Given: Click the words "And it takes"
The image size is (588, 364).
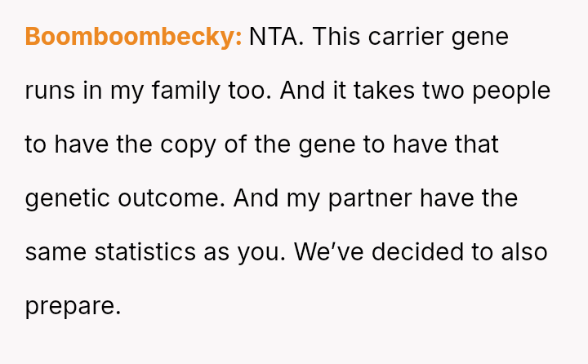Looking at the screenshot, I should pyautogui.click(x=348, y=91).
